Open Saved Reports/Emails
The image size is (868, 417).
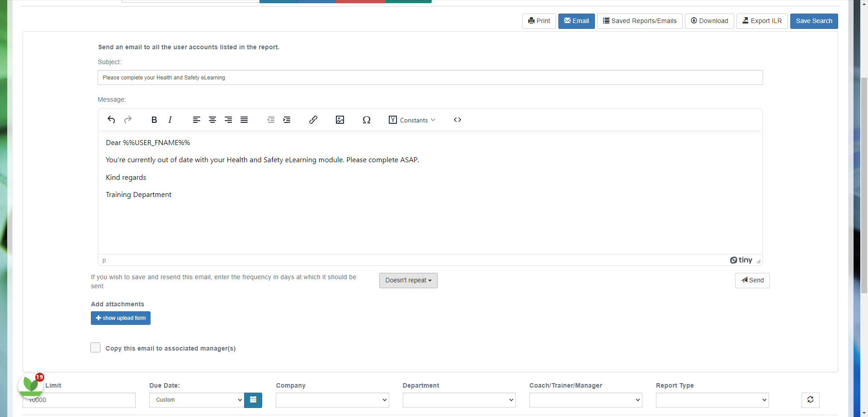click(640, 21)
